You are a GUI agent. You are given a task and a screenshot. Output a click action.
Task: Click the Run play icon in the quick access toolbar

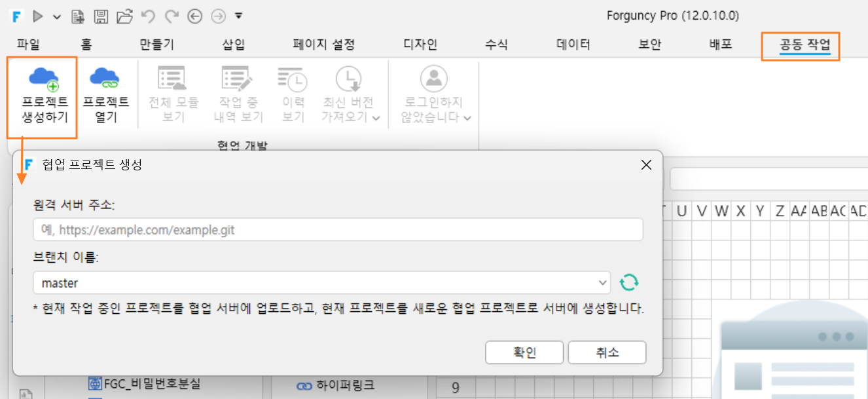click(38, 16)
